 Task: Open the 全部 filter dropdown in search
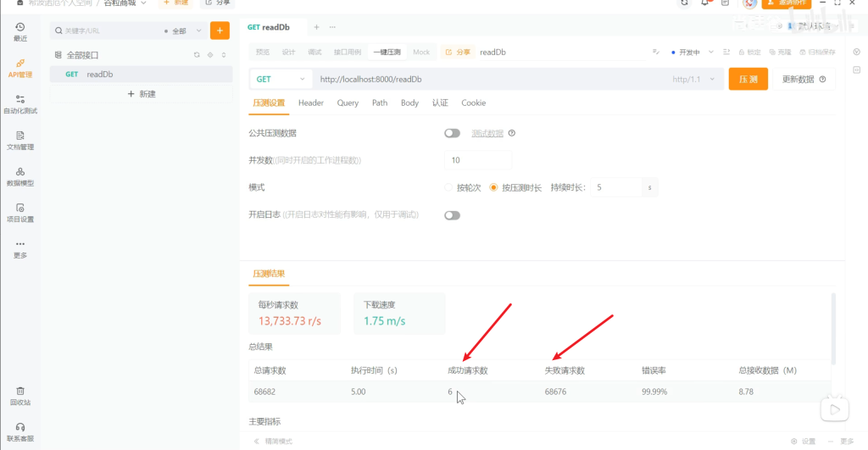[183, 31]
